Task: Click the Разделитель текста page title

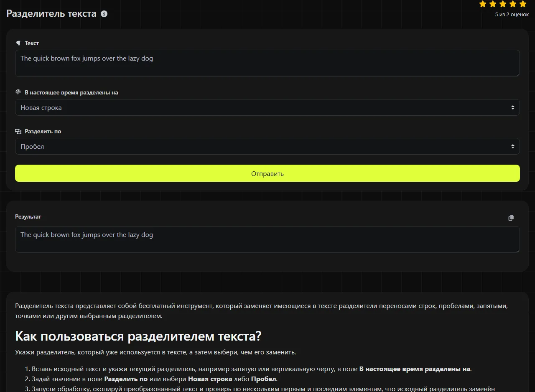Action: (x=51, y=13)
